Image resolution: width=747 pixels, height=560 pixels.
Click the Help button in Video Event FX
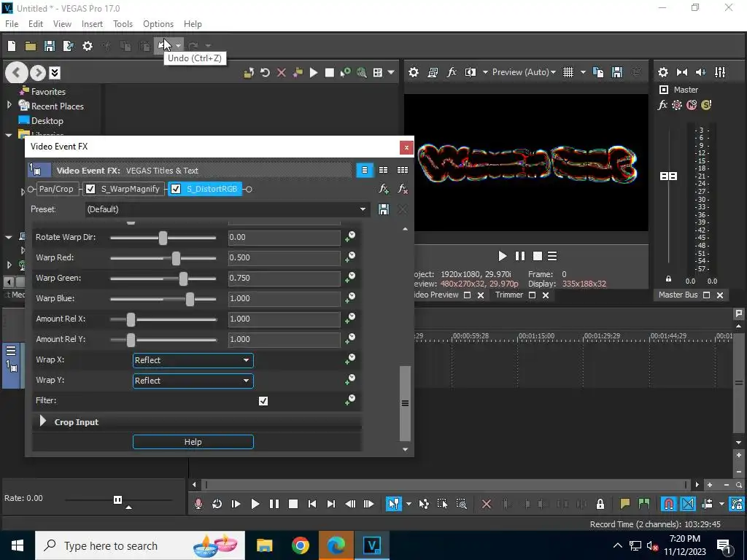click(x=193, y=442)
